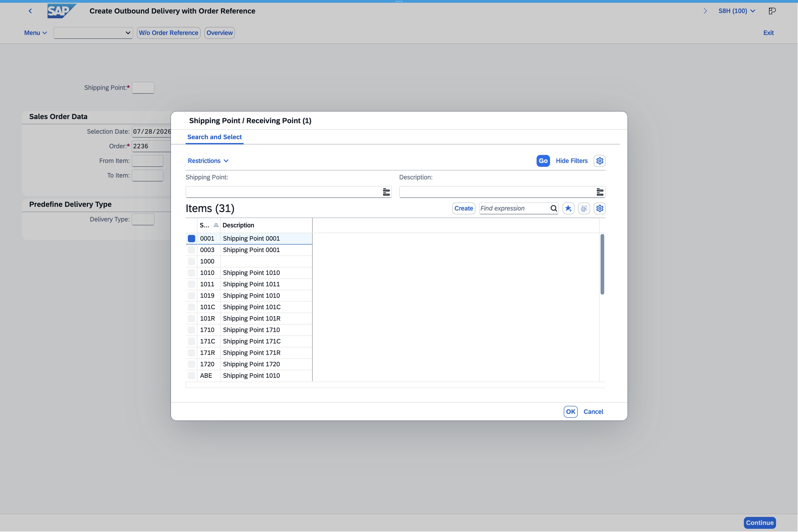Select row checkbox for 0003
798x532 pixels.
pyautogui.click(x=191, y=250)
